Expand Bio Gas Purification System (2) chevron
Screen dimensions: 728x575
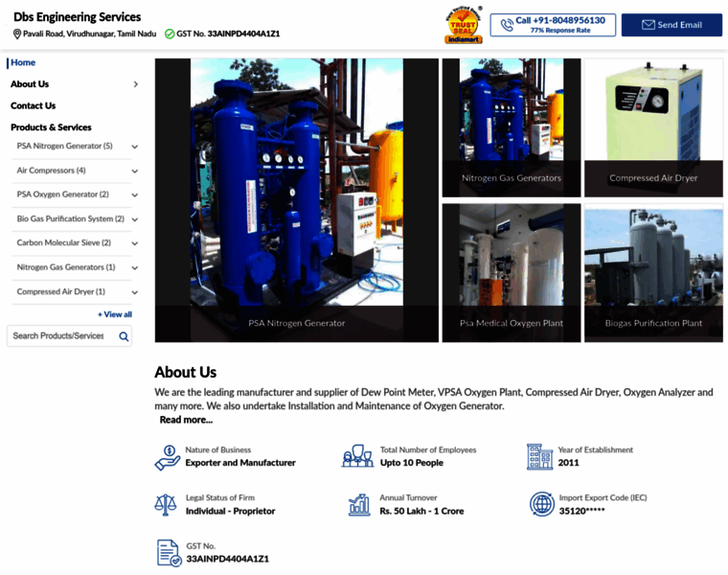tap(135, 219)
